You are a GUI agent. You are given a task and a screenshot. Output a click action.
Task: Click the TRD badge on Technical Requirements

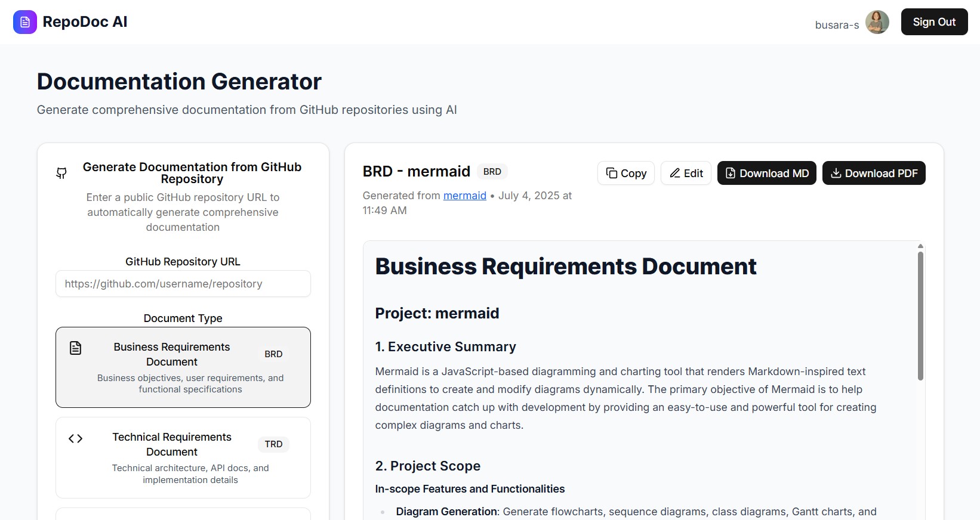pyautogui.click(x=273, y=444)
